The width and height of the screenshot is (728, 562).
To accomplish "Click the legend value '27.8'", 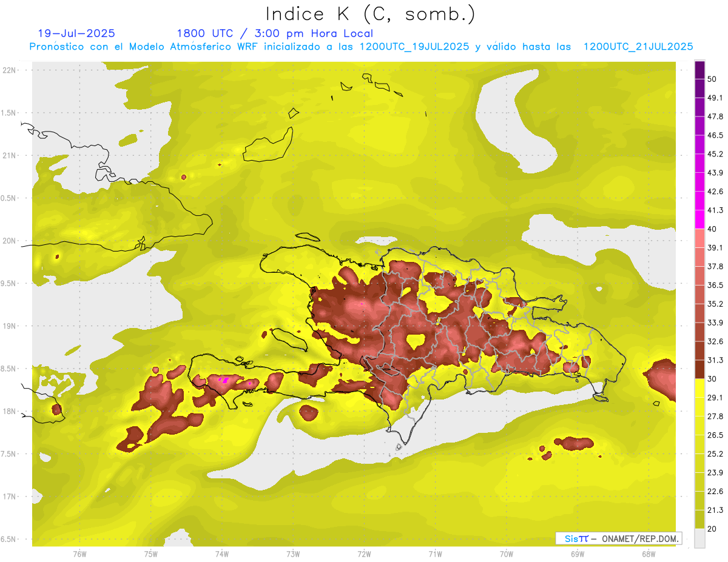I will [x=715, y=416].
